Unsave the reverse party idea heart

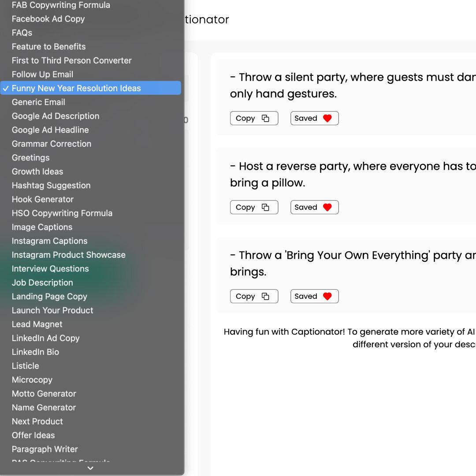327,207
